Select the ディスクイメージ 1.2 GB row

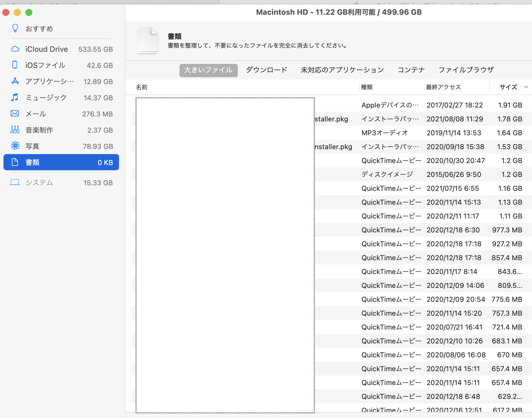[x=387, y=175]
